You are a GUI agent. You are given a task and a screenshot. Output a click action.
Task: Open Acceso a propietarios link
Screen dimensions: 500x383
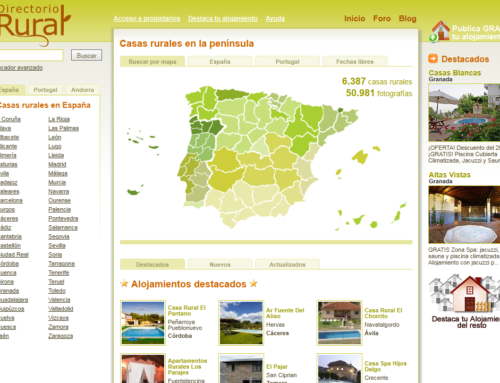pos(147,19)
